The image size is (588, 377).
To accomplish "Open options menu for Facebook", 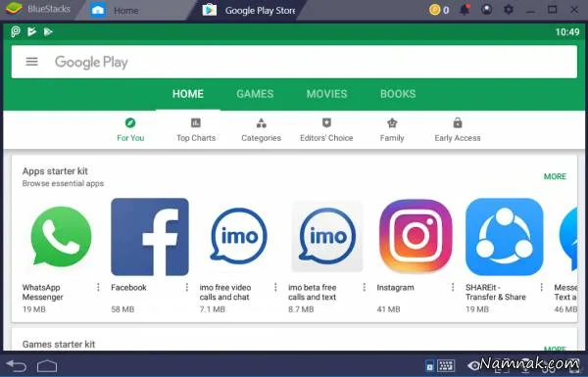I will [187, 287].
